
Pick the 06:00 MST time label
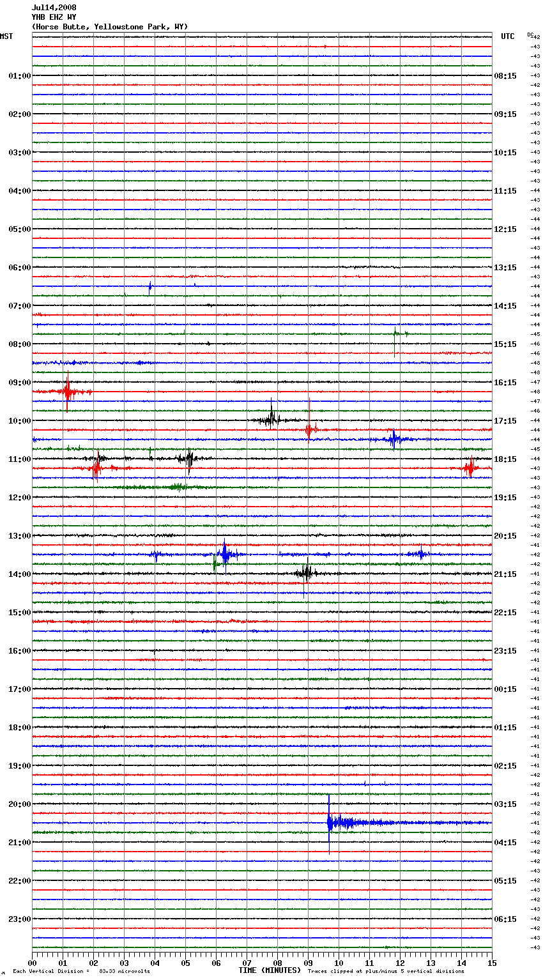point(20,268)
